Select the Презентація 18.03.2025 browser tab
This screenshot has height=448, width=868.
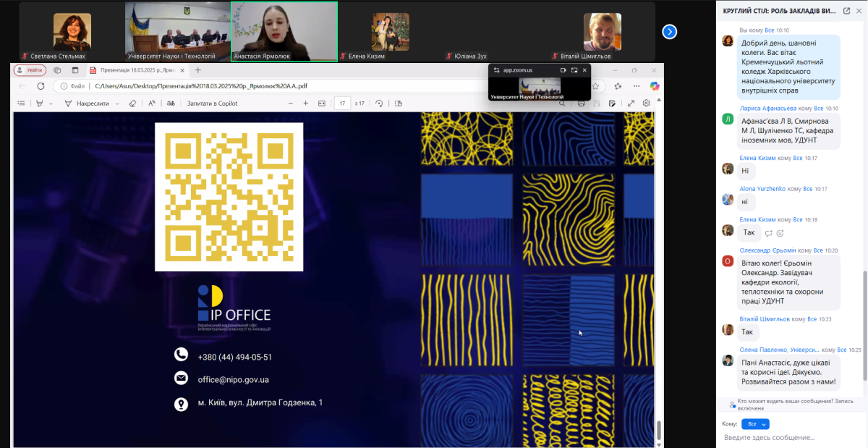[134, 70]
